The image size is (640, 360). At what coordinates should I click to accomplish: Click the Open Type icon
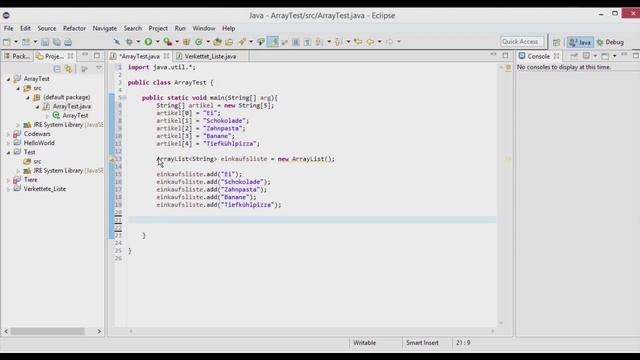coord(217,42)
